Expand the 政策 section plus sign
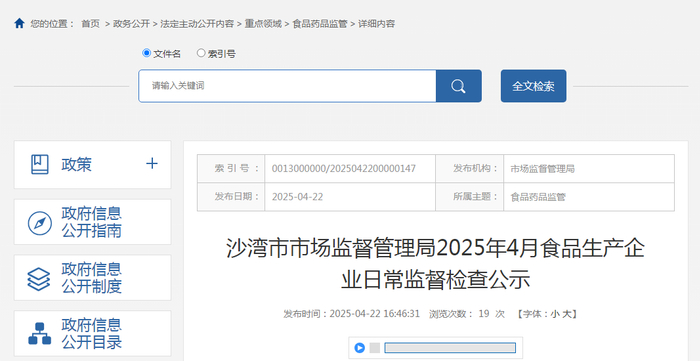This screenshot has width=700, height=361. coord(152,164)
